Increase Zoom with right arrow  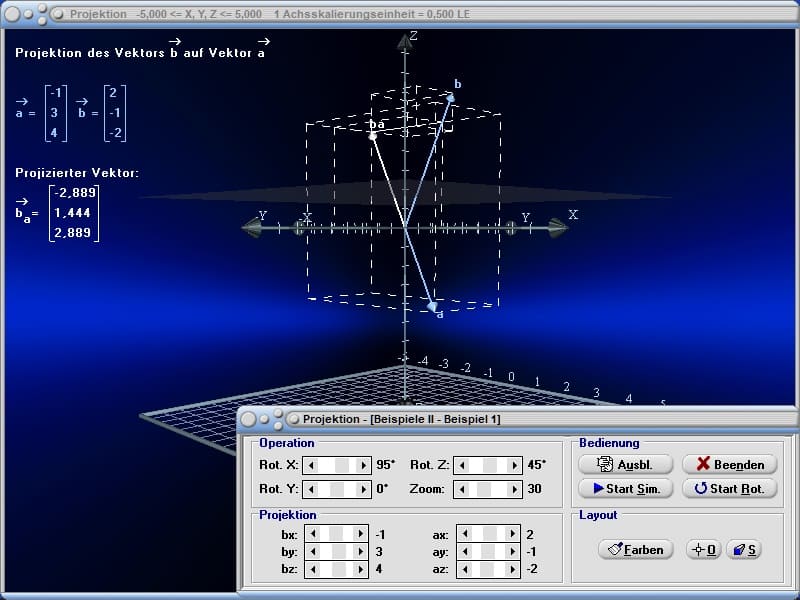point(514,489)
